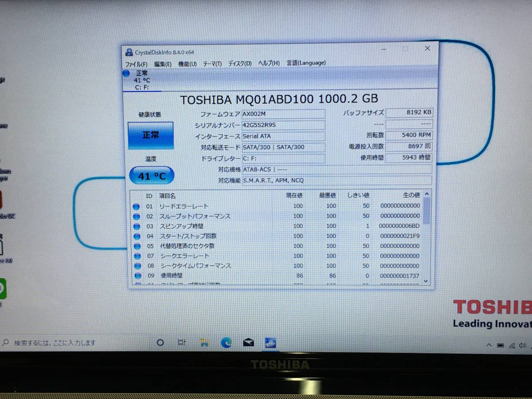This screenshot has height=399, width=532.
Task: Select the スループットパフォーマンス attribute row
Action: [x=277, y=216]
